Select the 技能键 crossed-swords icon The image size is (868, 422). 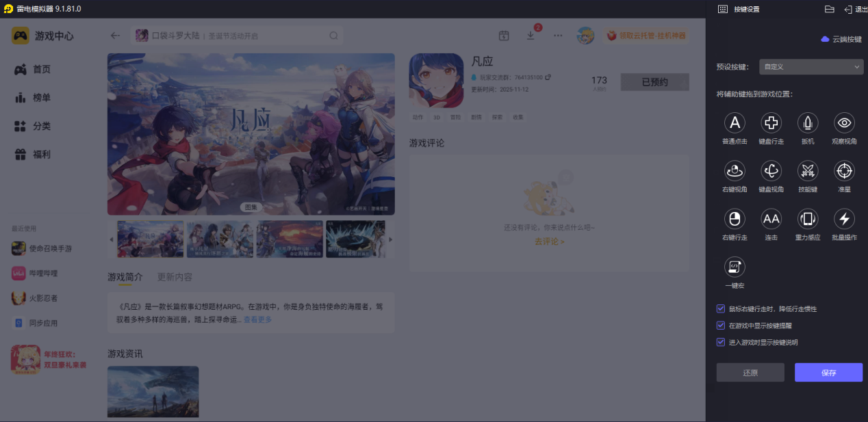pyautogui.click(x=808, y=171)
